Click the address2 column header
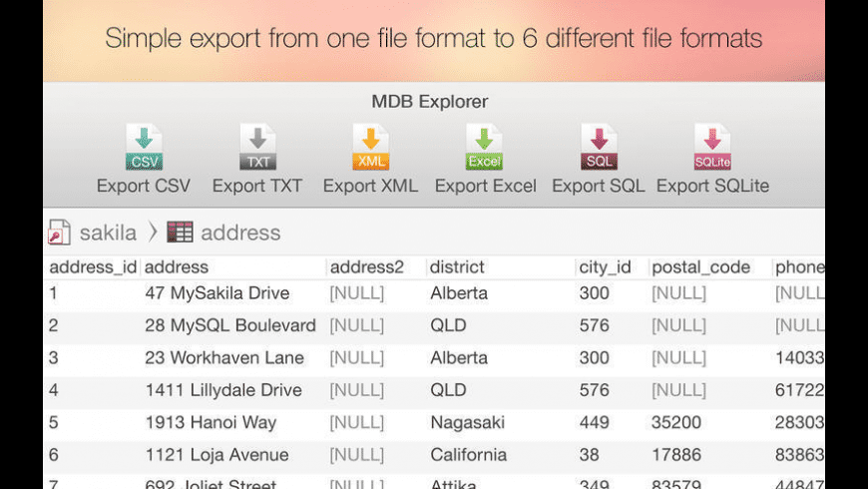 tap(366, 267)
